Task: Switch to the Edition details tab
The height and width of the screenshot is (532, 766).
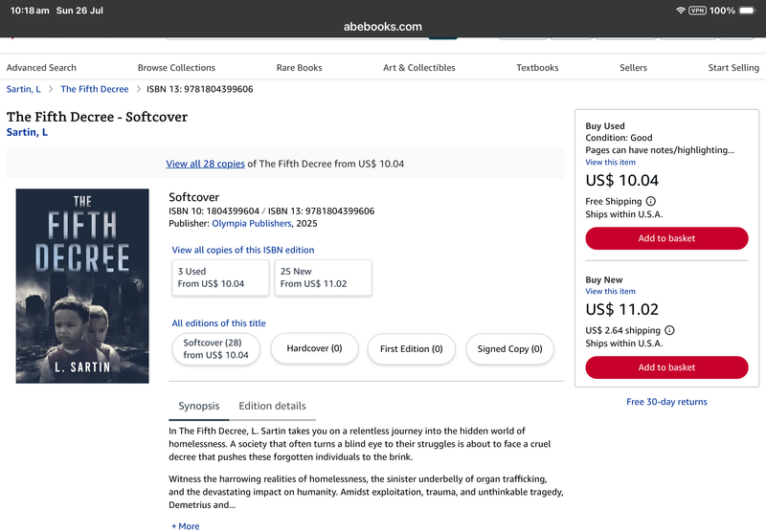Action: 272,406
